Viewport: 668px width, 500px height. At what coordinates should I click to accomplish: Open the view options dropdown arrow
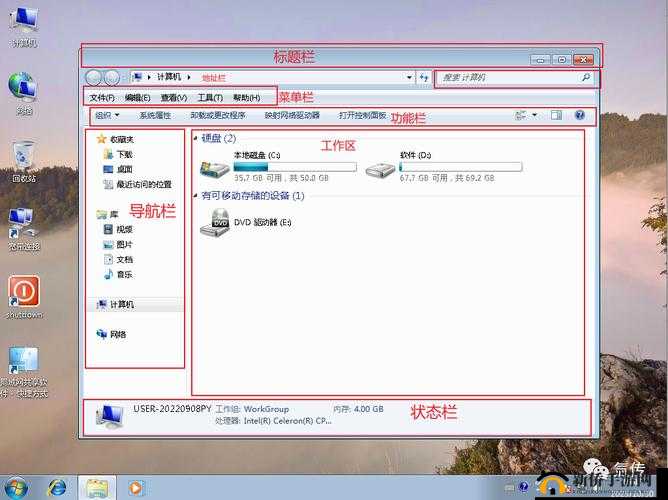[534, 115]
